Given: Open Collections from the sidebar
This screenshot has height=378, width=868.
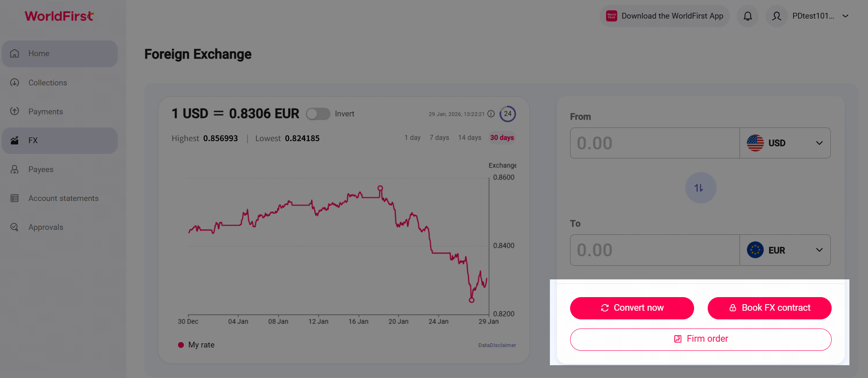Looking at the screenshot, I should click(x=48, y=83).
